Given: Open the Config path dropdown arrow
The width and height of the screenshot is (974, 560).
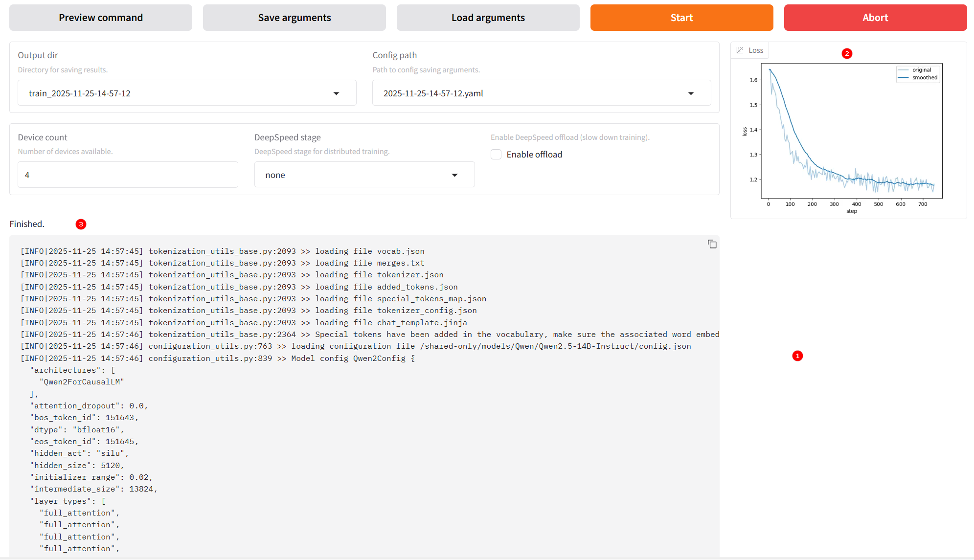Looking at the screenshot, I should click(x=691, y=93).
